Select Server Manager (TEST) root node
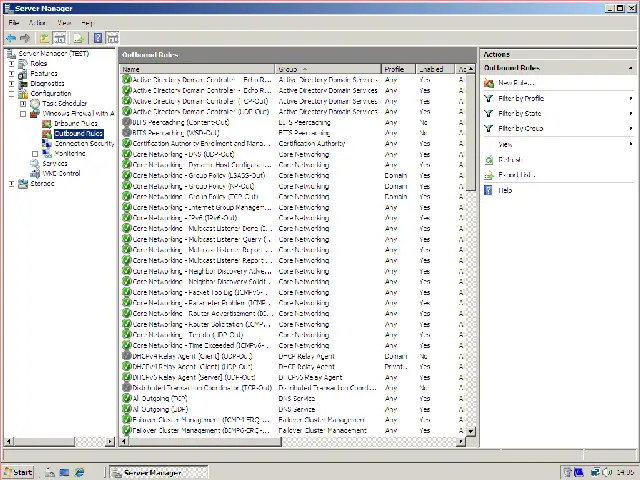Screen dimensions: 640x480 click(x=53, y=53)
